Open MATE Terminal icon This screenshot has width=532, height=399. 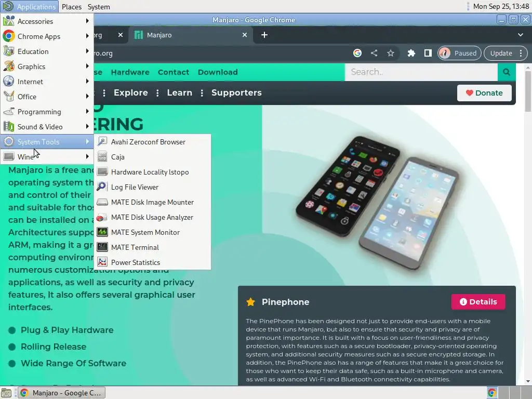click(102, 247)
